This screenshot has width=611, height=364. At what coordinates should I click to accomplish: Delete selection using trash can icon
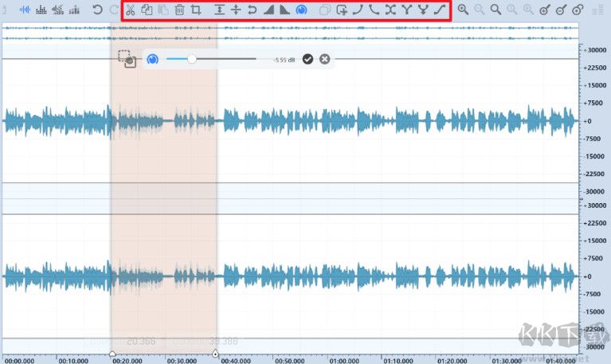pos(180,10)
